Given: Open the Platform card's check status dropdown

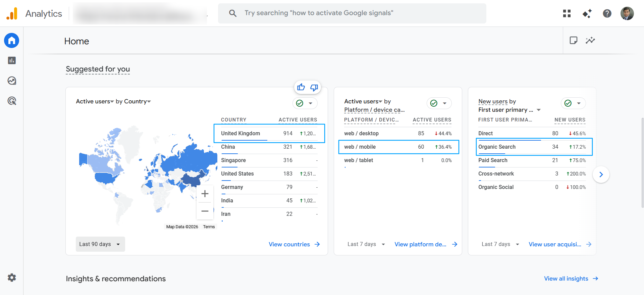Looking at the screenshot, I should [x=439, y=103].
